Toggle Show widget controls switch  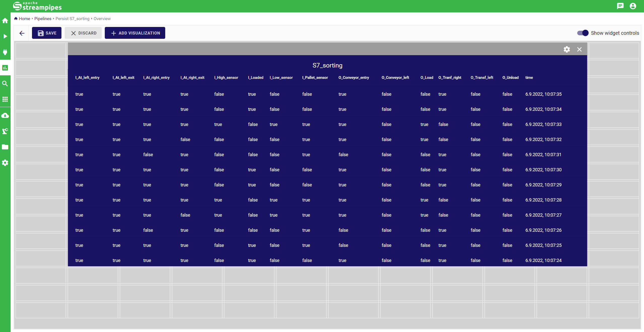(583, 33)
